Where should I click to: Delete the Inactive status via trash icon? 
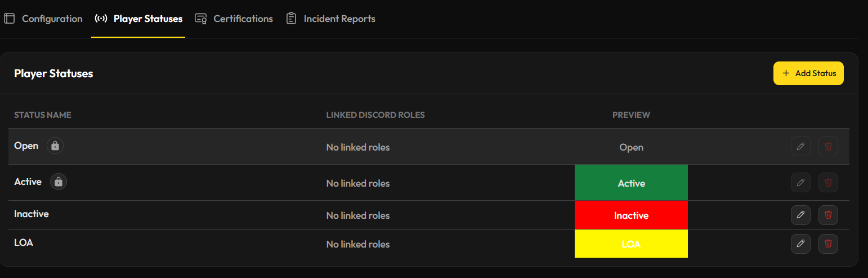coord(828,215)
